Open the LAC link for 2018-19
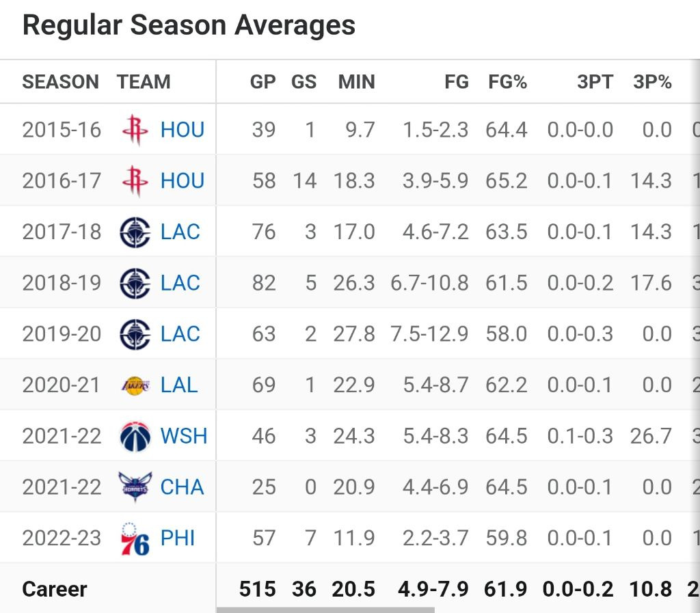700x613 pixels. [180, 283]
